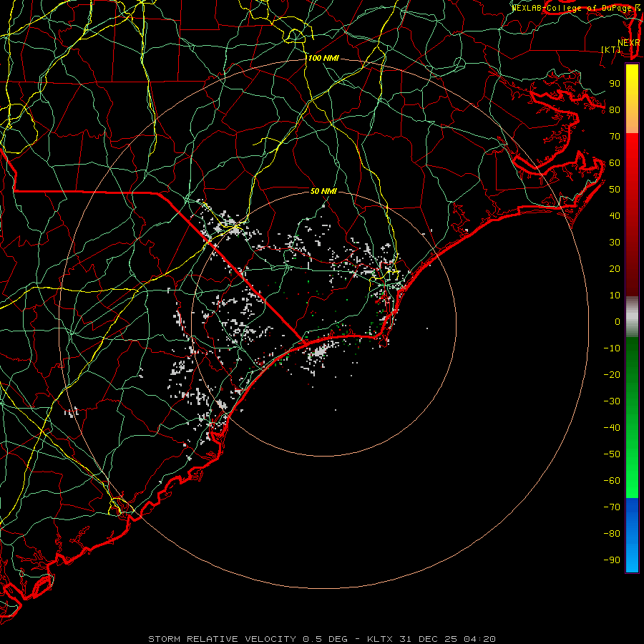The height and width of the screenshot is (644, 644).
Task: Click the -20 value on velocity scale
Action: point(612,375)
